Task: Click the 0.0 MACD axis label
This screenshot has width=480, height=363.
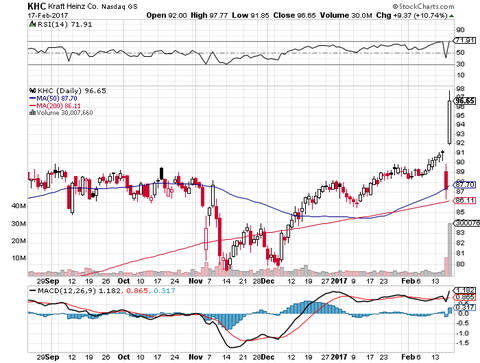Action: [x=463, y=313]
